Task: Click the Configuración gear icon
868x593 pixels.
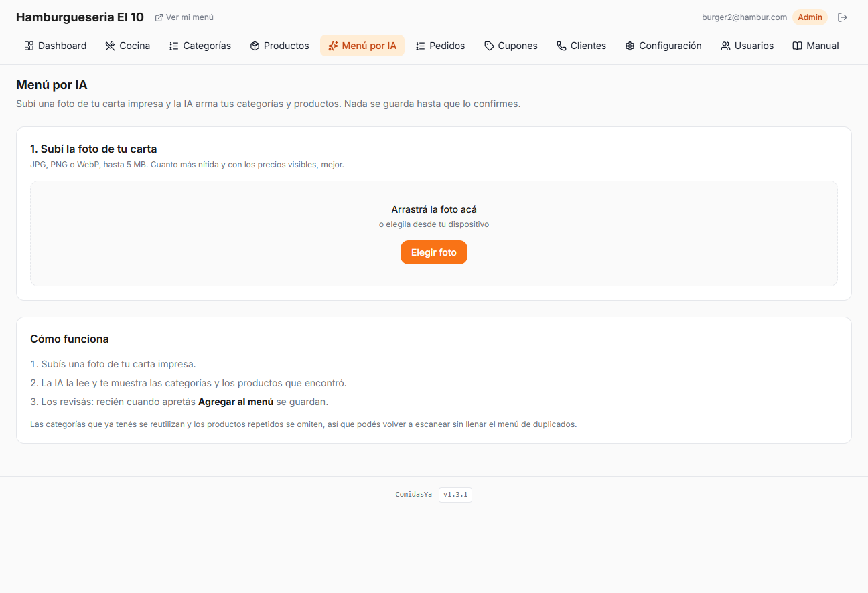Action: click(630, 46)
